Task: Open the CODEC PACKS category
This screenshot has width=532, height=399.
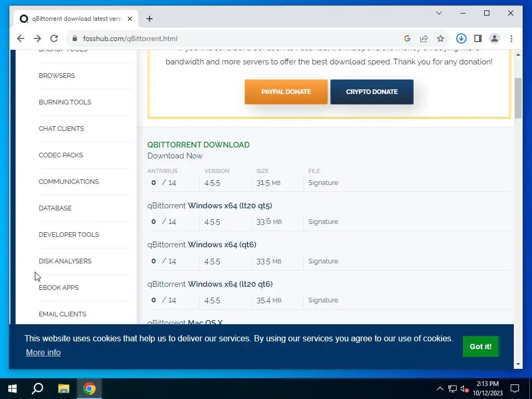Action: [61, 155]
